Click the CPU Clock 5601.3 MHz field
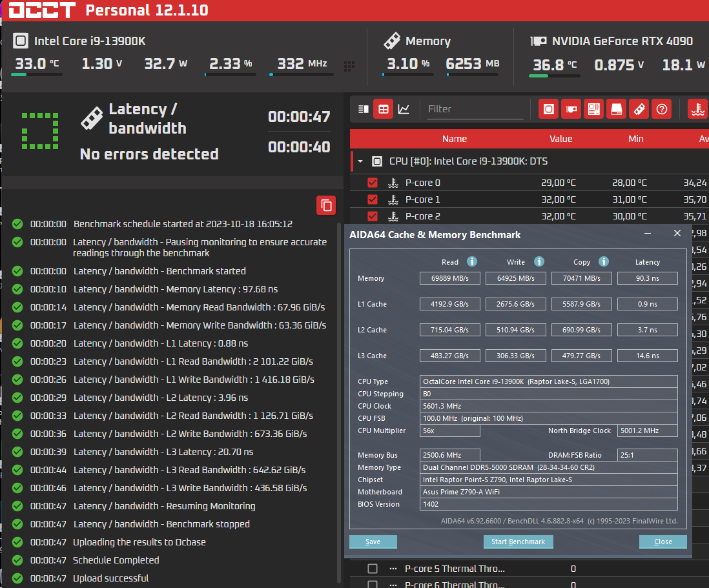The image size is (709, 588). [x=548, y=406]
